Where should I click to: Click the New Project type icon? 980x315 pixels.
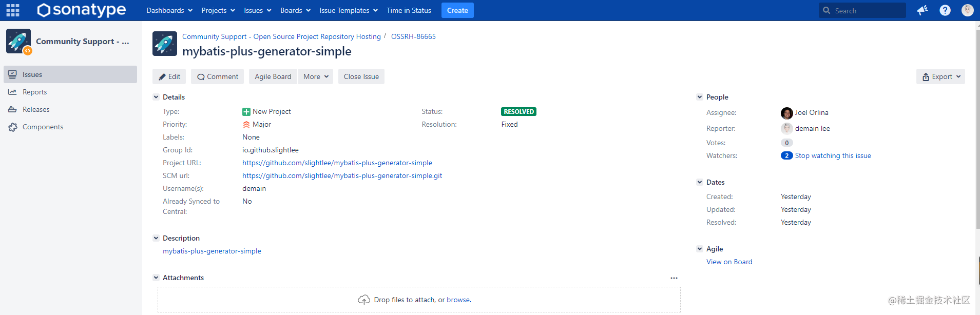[x=246, y=112]
